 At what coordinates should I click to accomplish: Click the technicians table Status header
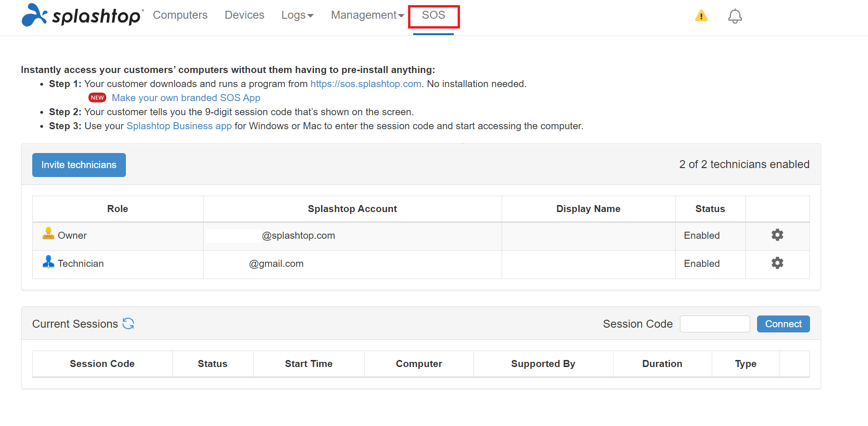coord(710,209)
